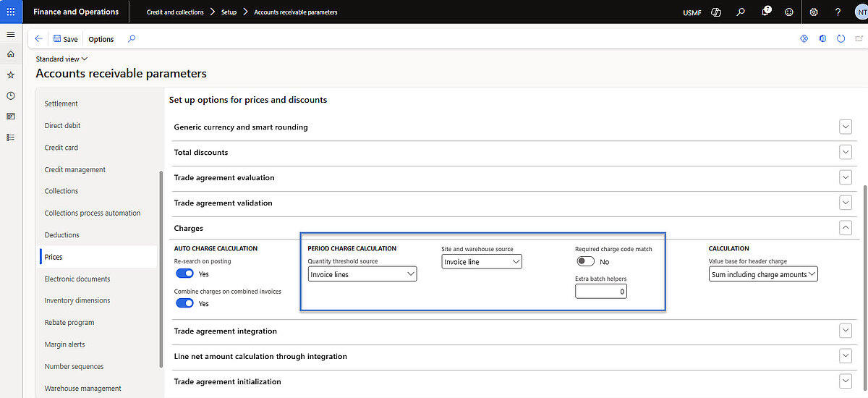Open the Recent clock icon in sidebar

coord(10,96)
